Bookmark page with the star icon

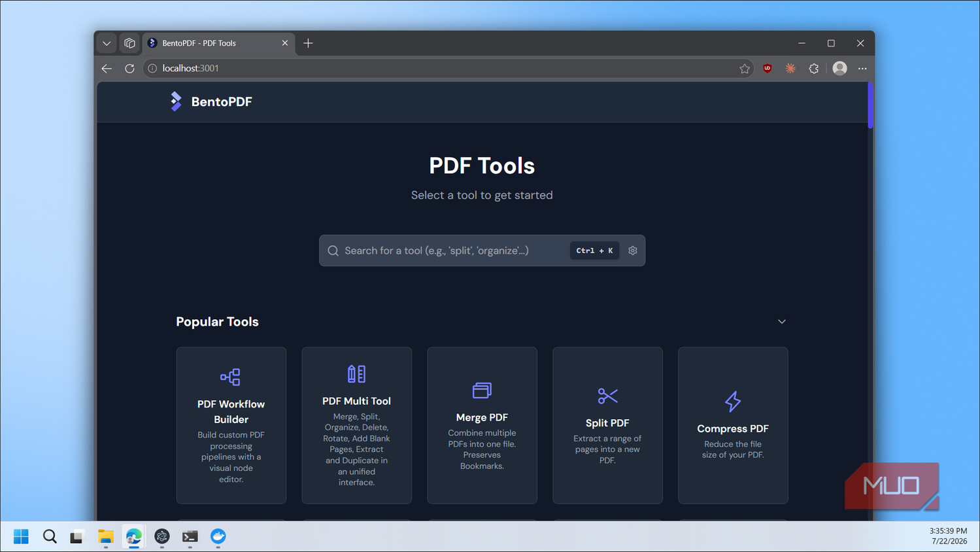(x=745, y=68)
